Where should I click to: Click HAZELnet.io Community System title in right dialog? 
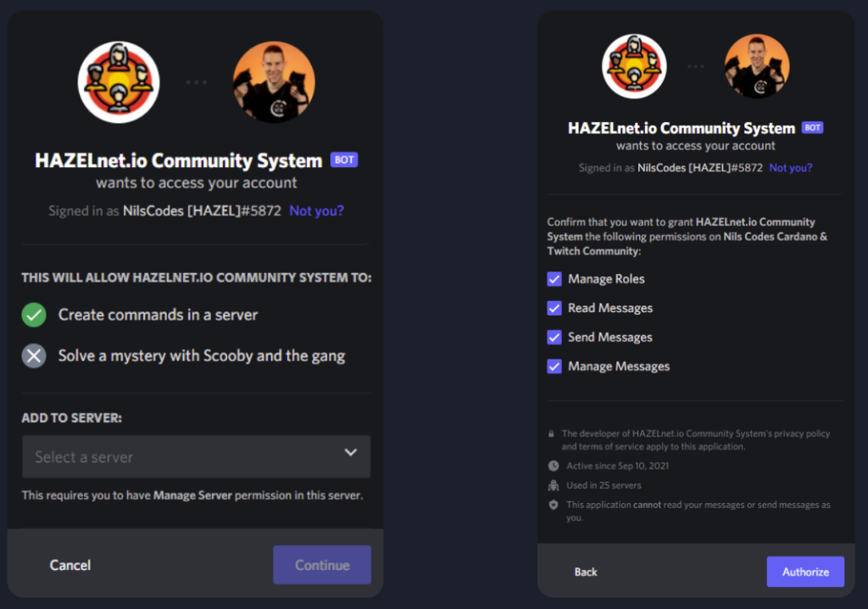(682, 128)
